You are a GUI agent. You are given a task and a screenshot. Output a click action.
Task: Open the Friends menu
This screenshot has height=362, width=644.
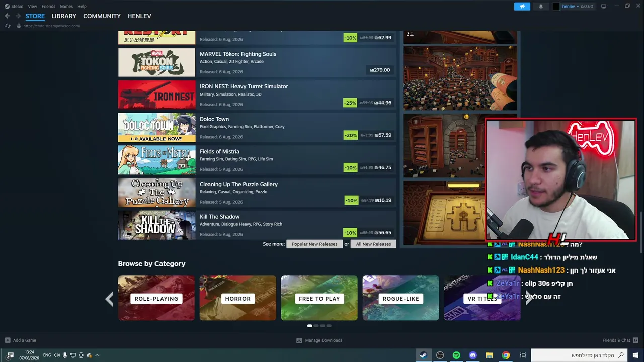pyautogui.click(x=48, y=6)
